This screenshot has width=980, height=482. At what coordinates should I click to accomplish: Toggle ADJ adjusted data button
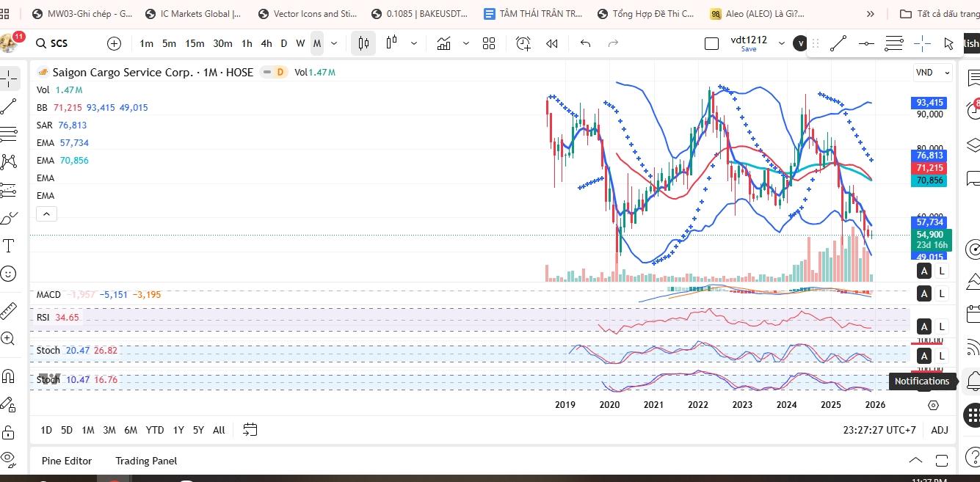point(939,430)
